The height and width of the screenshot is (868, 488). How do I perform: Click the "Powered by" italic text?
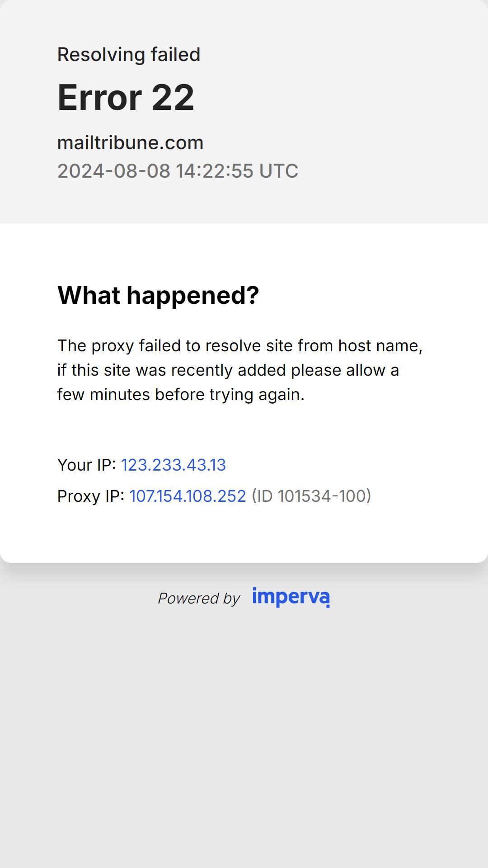pyautogui.click(x=199, y=598)
